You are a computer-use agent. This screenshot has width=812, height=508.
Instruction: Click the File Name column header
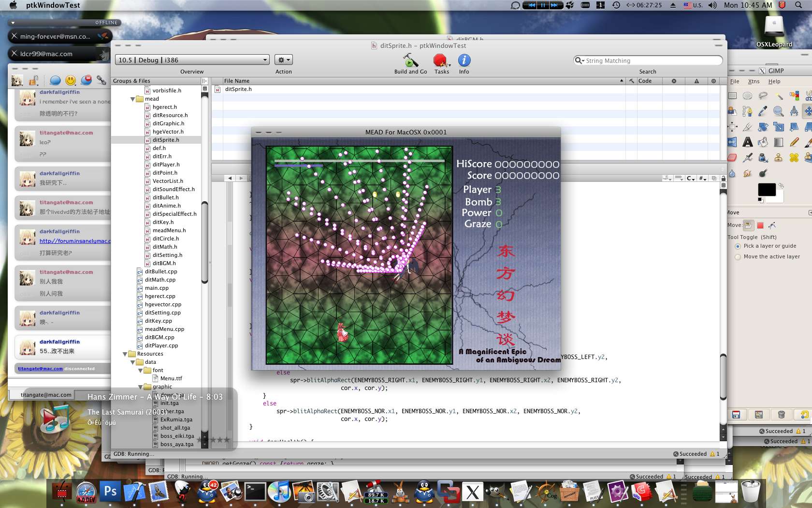[x=423, y=81]
